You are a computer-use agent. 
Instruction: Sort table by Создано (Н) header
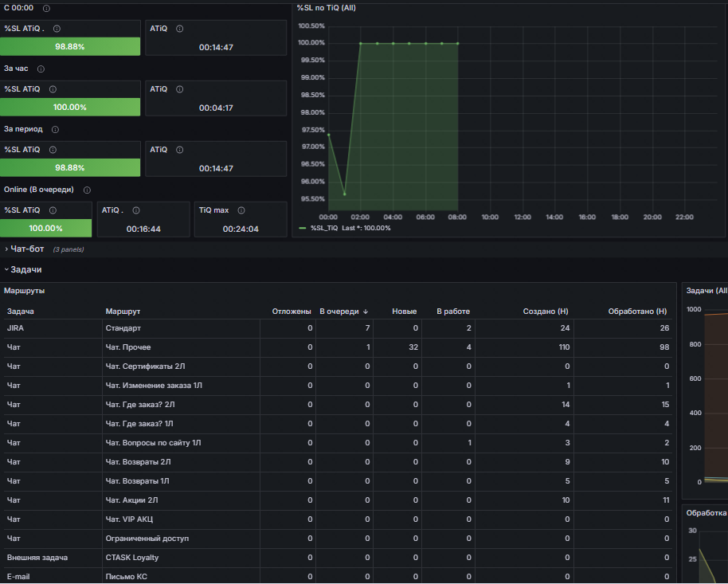[545, 312]
